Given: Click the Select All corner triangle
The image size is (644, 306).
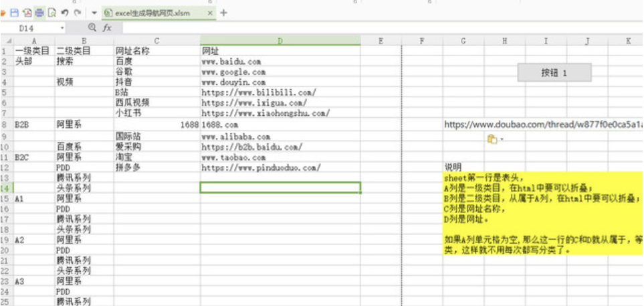Looking at the screenshot, I should click(x=7, y=41).
